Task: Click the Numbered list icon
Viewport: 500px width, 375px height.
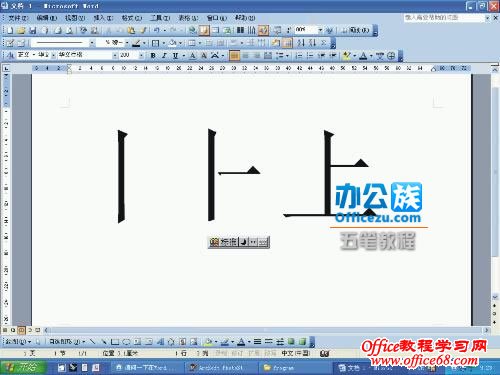Action: pos(299,56)
